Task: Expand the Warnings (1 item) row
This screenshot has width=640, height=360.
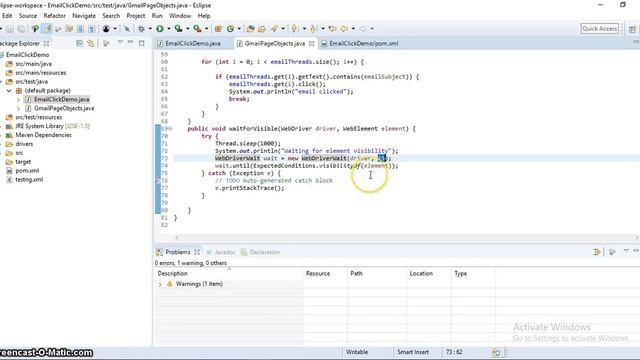Action: (160, 284)
